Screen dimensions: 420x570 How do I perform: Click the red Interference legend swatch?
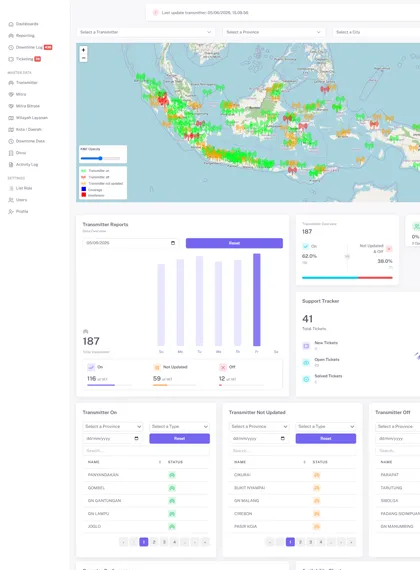pos(84,195)
